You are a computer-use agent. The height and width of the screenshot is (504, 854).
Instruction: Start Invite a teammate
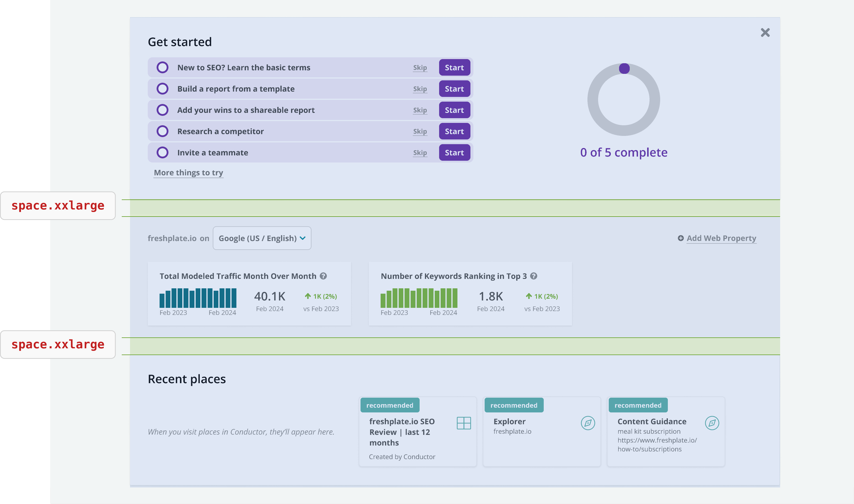pyautogui.click(x=454, y=152)
